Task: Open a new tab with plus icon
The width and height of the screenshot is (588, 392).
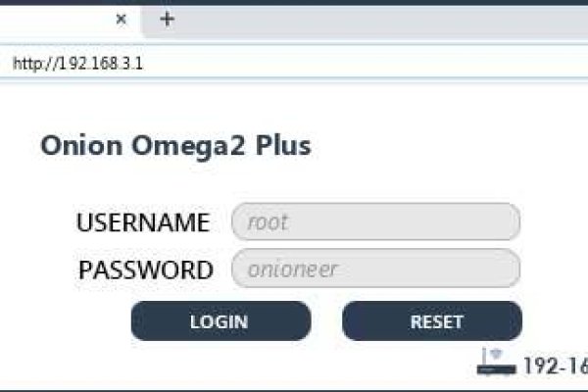Action: (167, 19)
